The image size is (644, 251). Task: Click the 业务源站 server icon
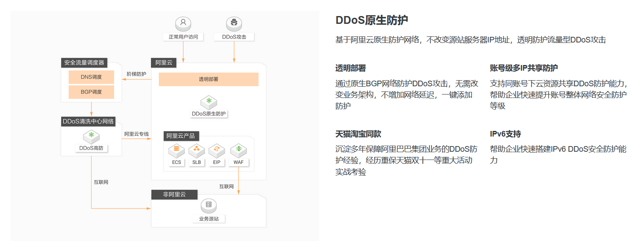209,205
